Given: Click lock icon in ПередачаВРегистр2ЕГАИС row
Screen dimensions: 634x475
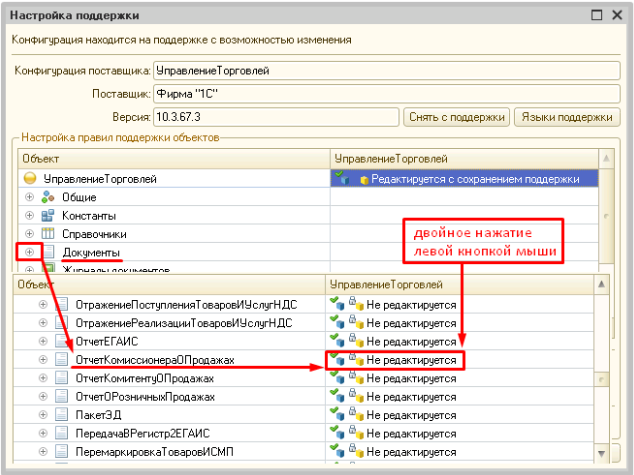Looking at the screenshot, I should coord(356,432).
